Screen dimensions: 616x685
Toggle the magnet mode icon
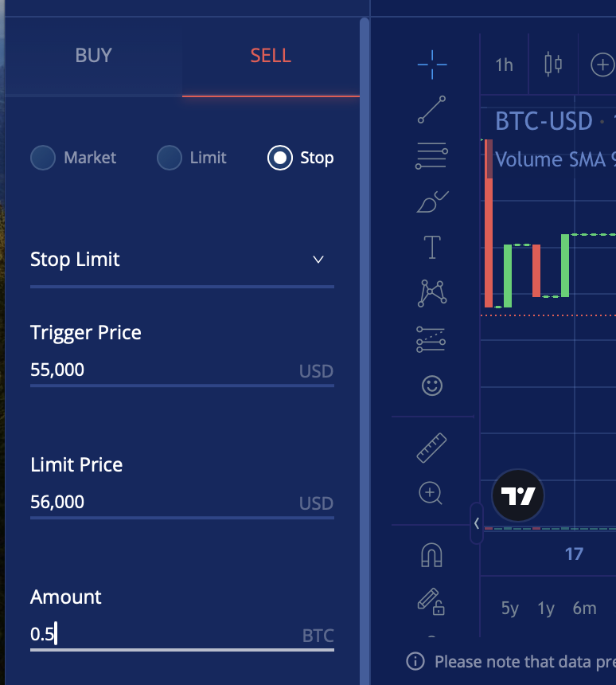pyautogui.click(x=432, y=555)
